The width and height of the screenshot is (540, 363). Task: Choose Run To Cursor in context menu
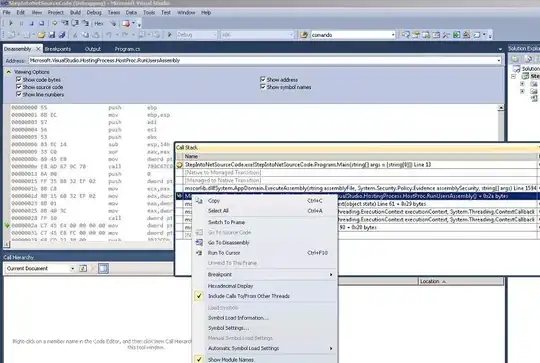click(x=264, y=252)
